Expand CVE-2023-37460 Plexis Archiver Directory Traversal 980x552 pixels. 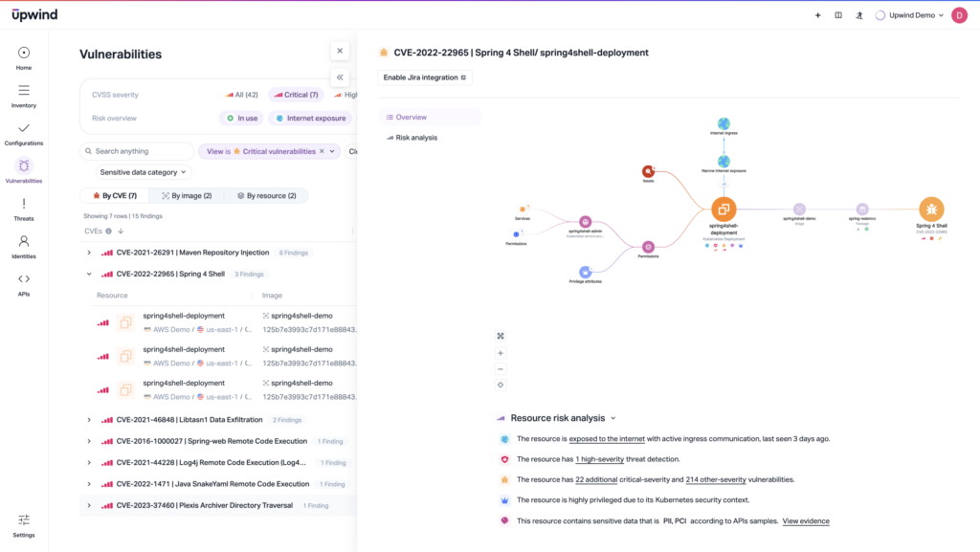coord(89,506)
